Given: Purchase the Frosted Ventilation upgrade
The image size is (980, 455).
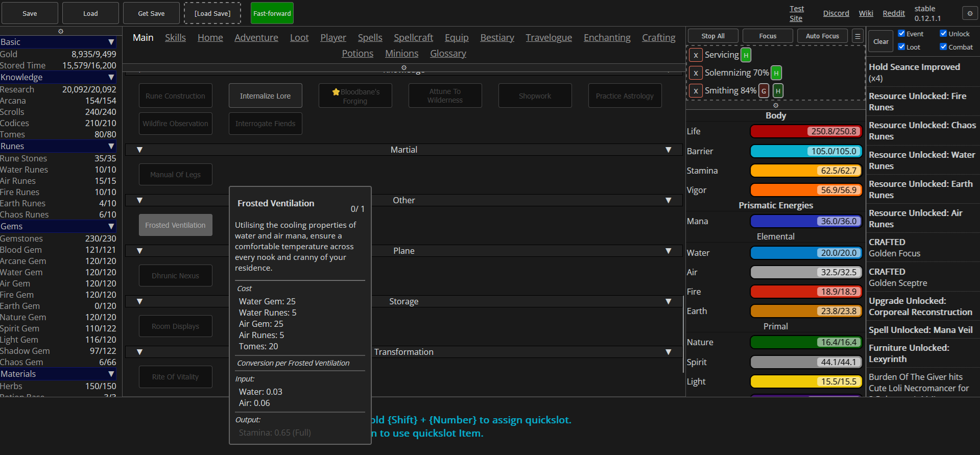Looking at the screenshot, I should (176, 225).
